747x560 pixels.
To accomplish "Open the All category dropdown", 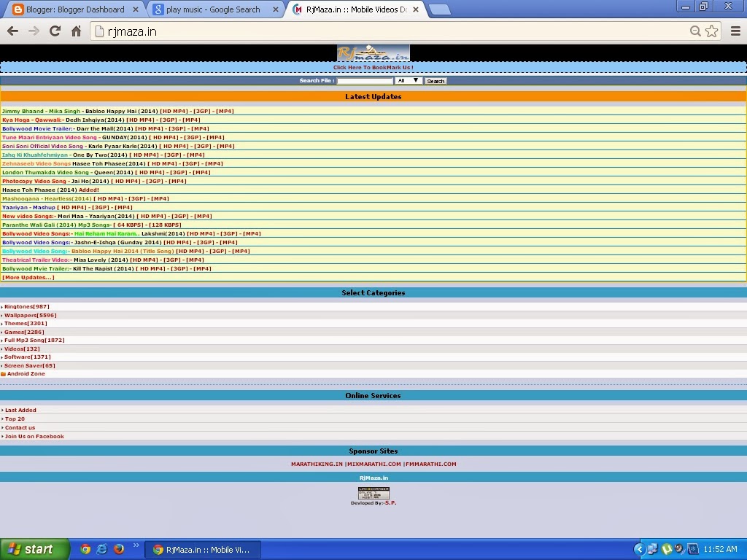I will [x=409, y=80].
